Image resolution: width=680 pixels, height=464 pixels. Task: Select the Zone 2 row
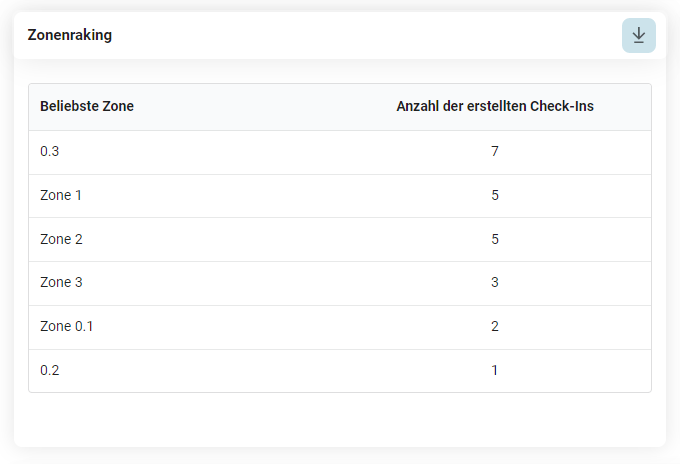[x=340, y=239]
